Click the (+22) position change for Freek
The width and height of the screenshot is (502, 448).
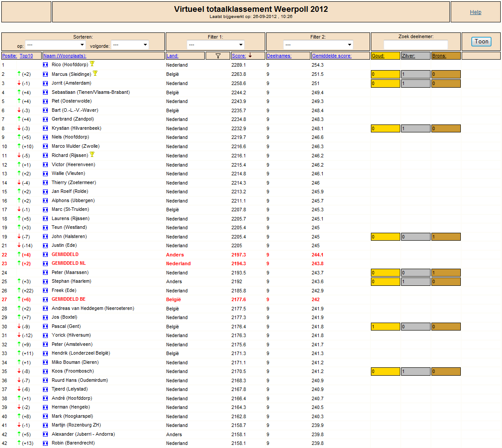click(x=28, y=291)
